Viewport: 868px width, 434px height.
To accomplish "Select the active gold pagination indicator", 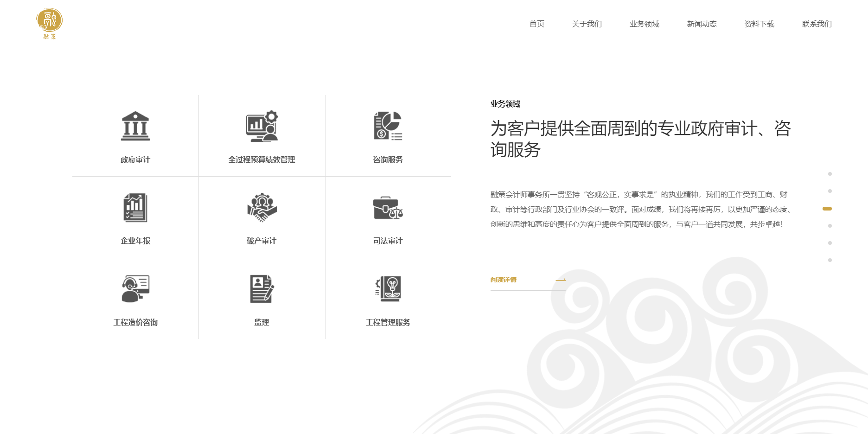I will 827,209.
